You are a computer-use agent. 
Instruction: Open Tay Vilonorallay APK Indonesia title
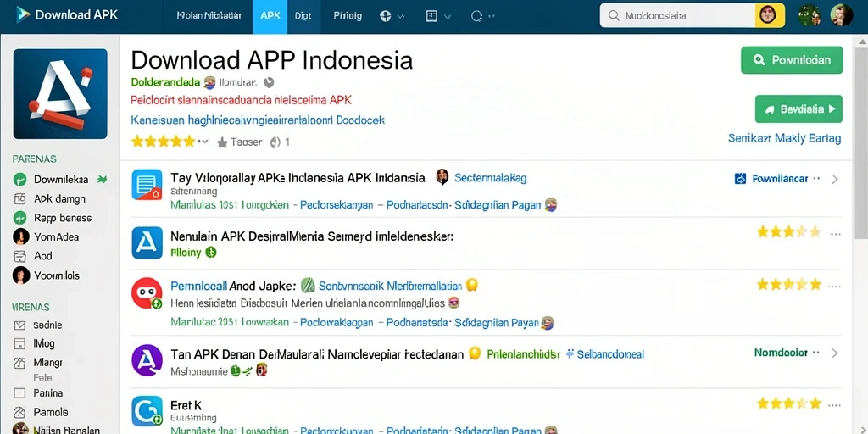[x=298, y=178]
